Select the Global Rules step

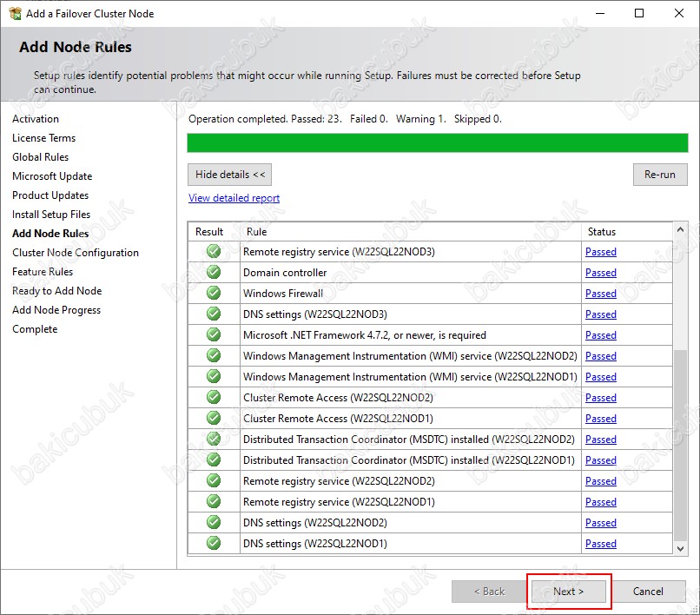(x=40, y=157)
